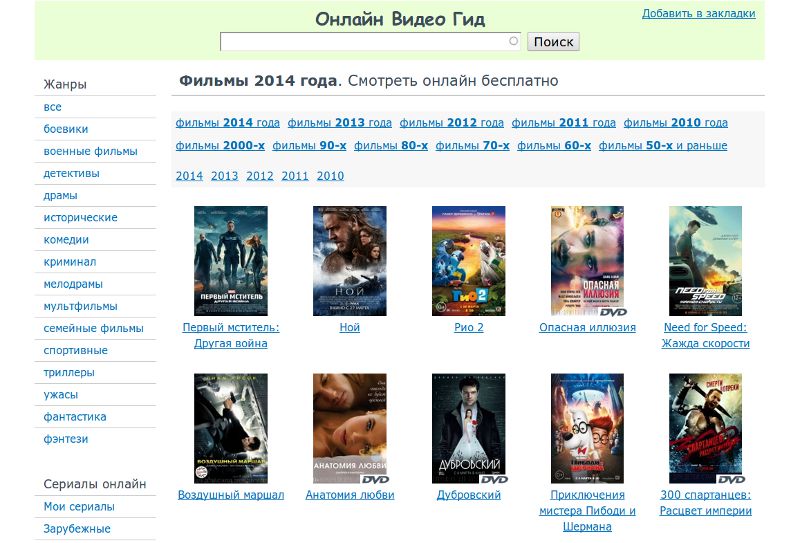Screen dimensions: 800x543
Task: Open фильмы 80-х link
Action: coord(391,145)
